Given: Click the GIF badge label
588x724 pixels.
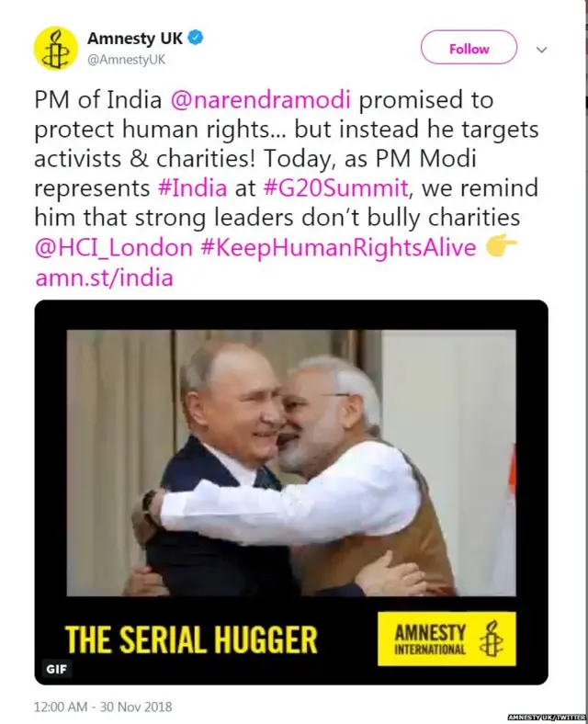Looking at the screenshot, I should pos(57,669).
